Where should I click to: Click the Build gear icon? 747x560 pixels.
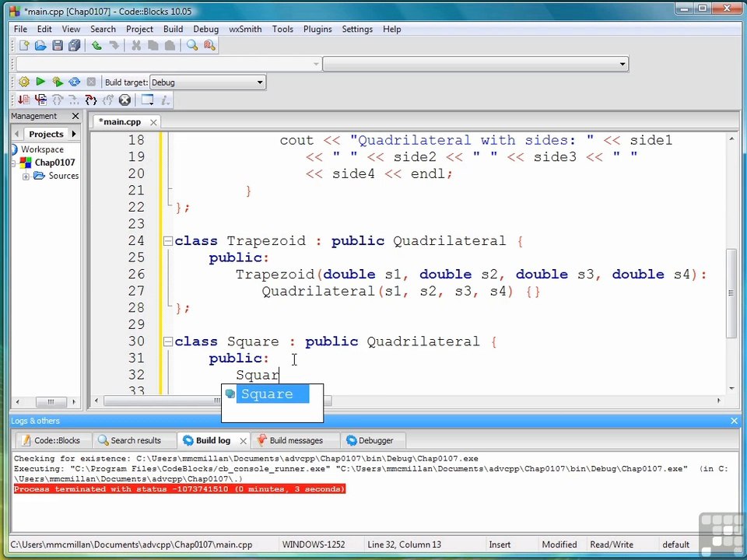(24, 82)
